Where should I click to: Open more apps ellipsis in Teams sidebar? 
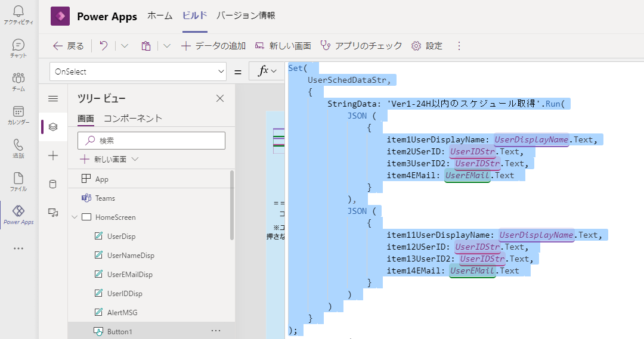point(18,248)
